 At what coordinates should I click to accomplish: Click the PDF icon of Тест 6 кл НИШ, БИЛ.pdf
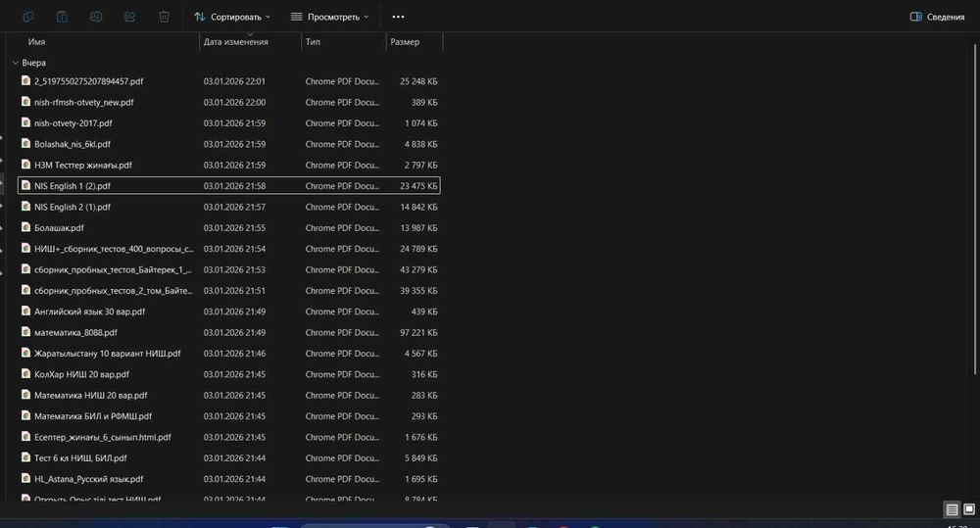[25, 457]
